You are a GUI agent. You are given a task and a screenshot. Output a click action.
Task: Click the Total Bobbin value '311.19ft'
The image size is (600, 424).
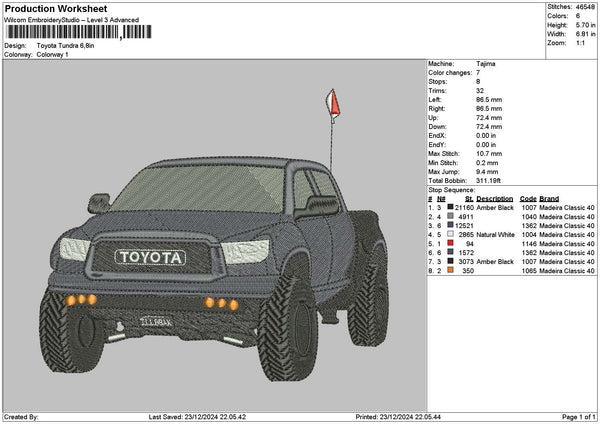coord(488,181)
